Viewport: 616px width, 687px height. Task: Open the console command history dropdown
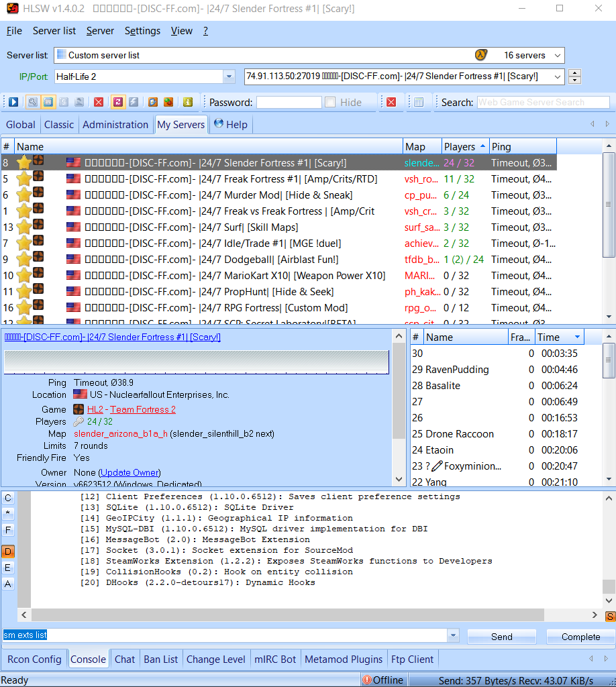[453, 635]
